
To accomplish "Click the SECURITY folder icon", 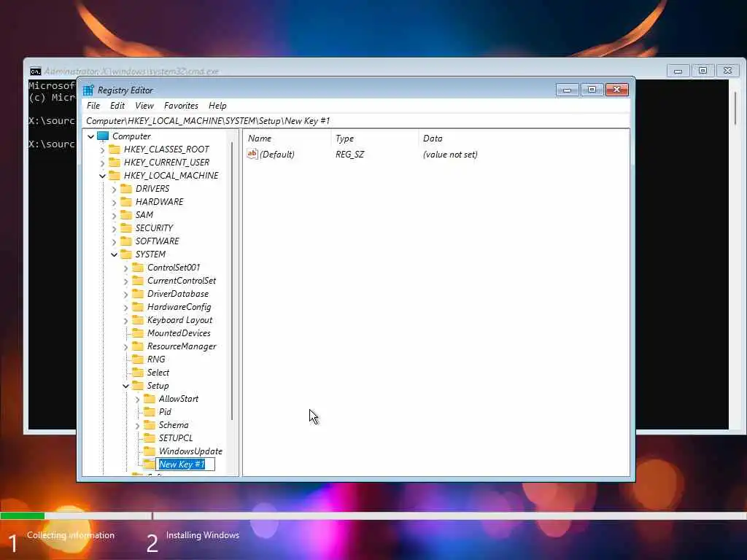I will 126,227.
